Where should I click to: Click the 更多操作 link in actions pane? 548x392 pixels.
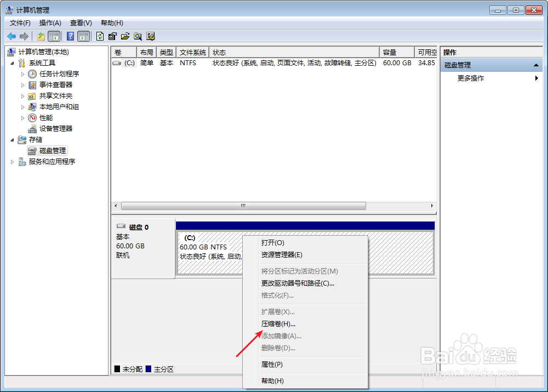click(x=471, y=78)
